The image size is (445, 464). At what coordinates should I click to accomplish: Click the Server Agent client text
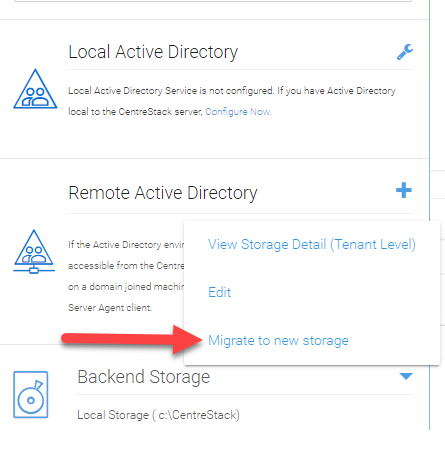(110, 307)
